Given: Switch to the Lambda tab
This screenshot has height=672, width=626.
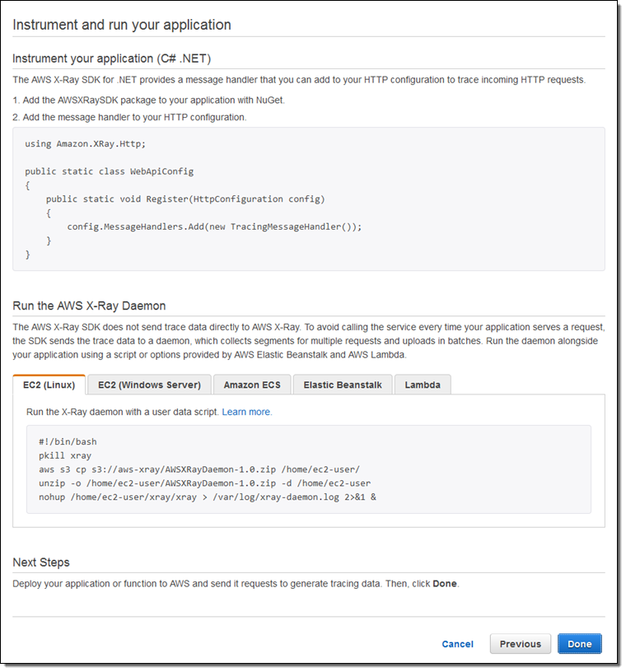Looking at the screenshot, I should coord(423,385).
